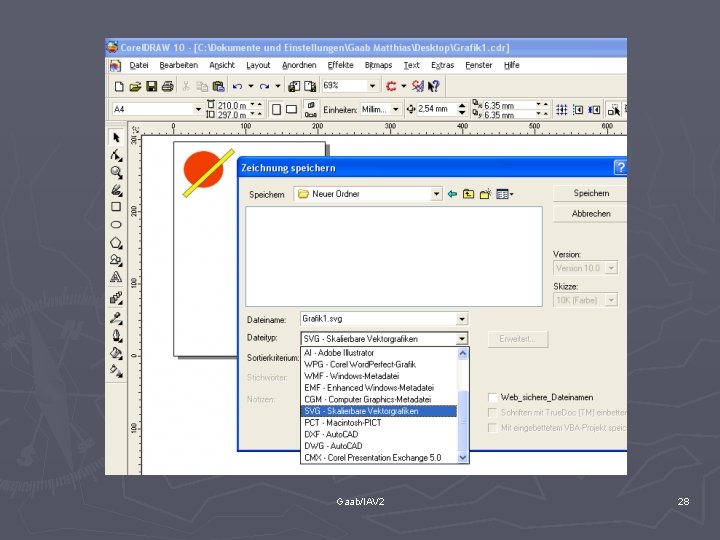Expand the undo history dropdown arrow
Image resolution: width=720 pixels, height=540 pixels.
coord(251,86)
